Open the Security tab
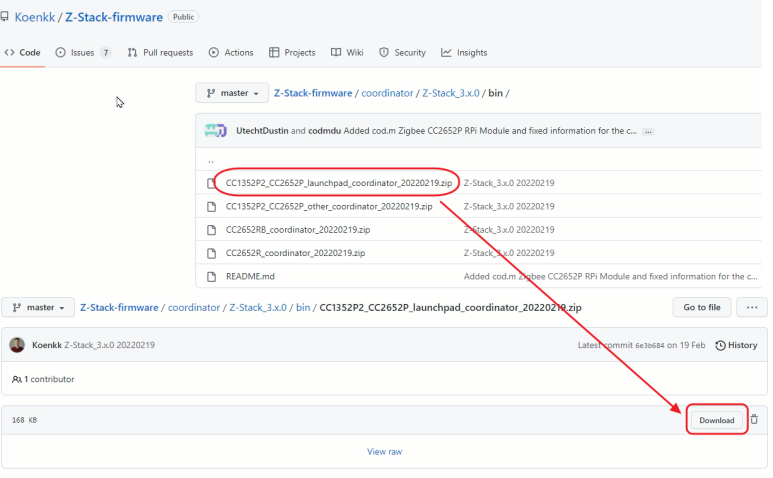Viewport: 773px width, 478px height. tap(402, 53)
